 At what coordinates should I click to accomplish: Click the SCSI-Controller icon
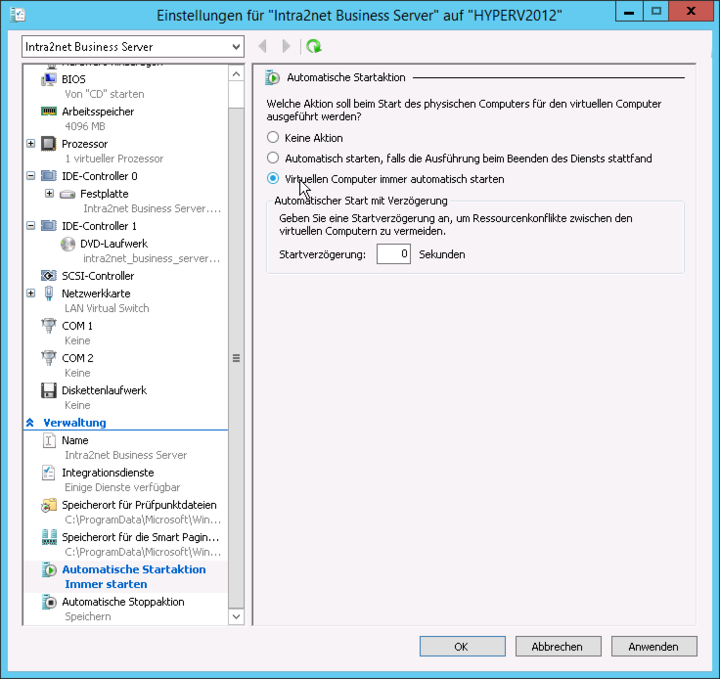49,276
